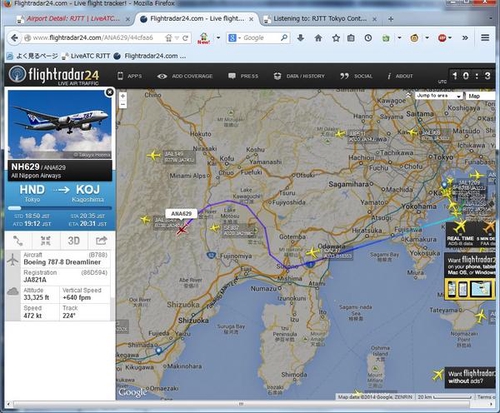Open Flightradar24.com bookmark in toolbar
The height and width of the screenshot is (413, 500).
coord(150,56)
